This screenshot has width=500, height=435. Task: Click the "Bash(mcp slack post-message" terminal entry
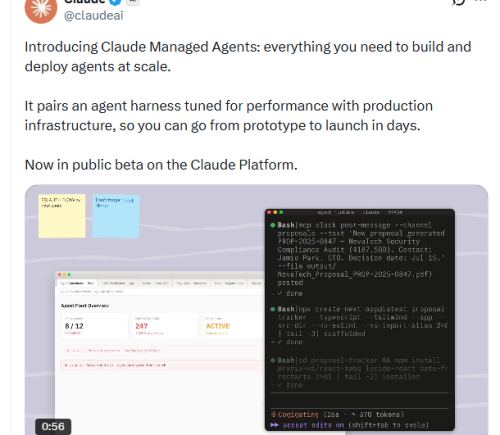click(x=358, y=254)
